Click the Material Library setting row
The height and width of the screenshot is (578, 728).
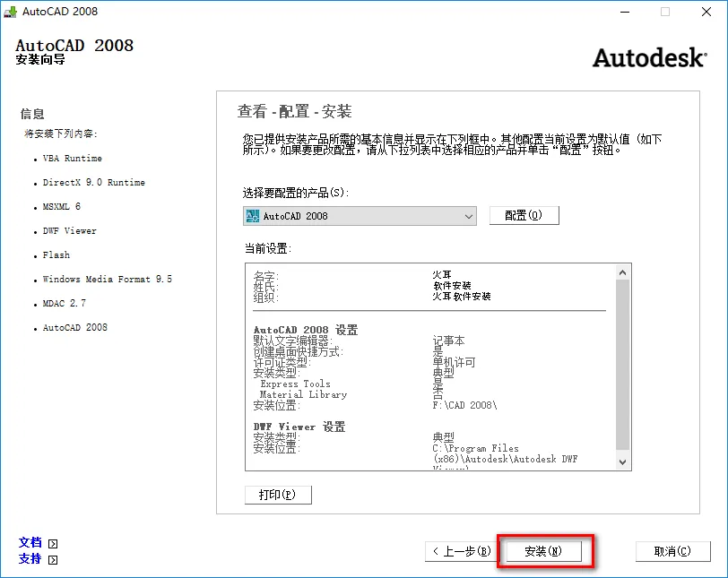[303, 394]
